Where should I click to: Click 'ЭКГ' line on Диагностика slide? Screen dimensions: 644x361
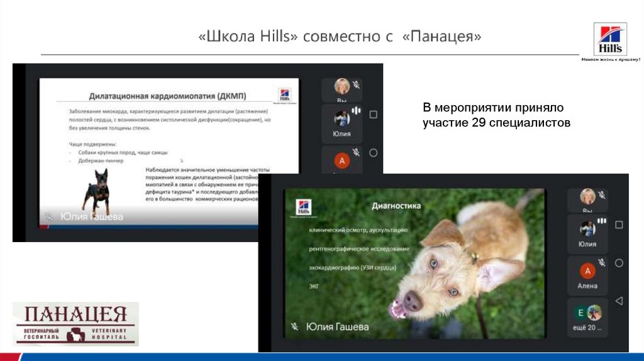[x=314, y=286]
